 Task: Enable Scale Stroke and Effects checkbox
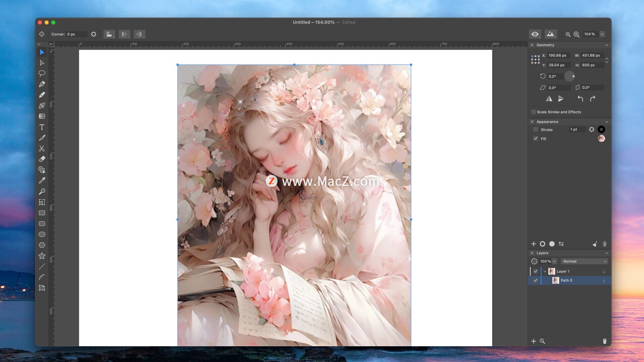pyautogui.click(x=533, y=112)
